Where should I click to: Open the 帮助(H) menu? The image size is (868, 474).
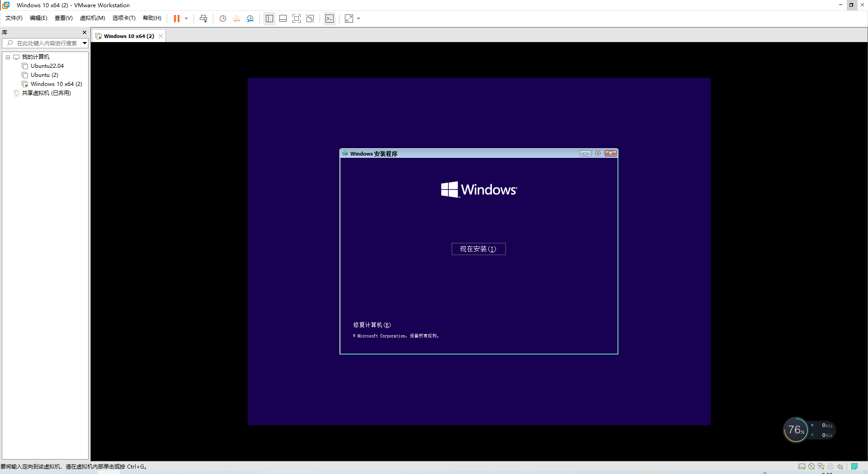tap(152, 18)
